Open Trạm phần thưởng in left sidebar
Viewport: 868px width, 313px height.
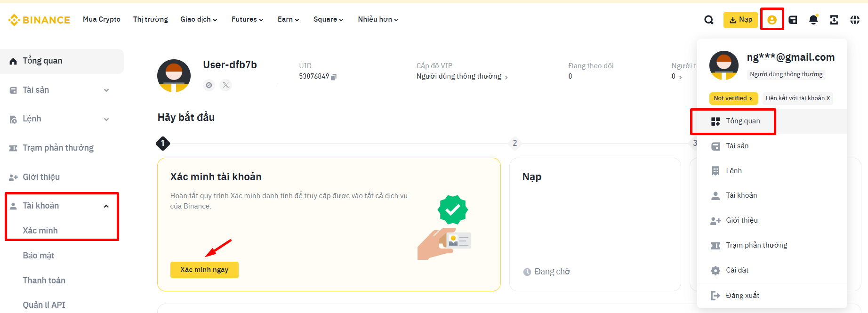click(x=62, y=148)
